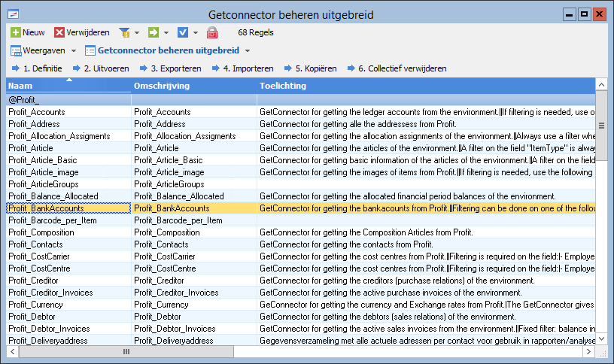Click the Weergaven views icon

pyautogui.click(x=16, y=51)
